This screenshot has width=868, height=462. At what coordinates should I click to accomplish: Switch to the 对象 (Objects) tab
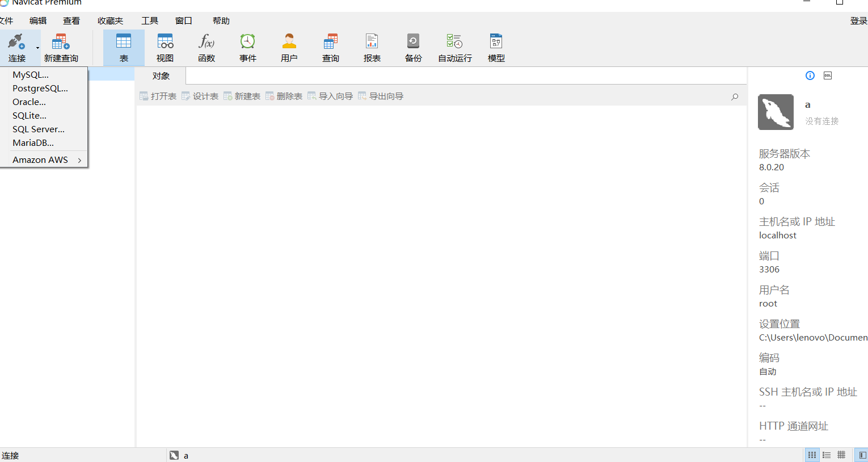pyautogui.click(x=161, y=76)
